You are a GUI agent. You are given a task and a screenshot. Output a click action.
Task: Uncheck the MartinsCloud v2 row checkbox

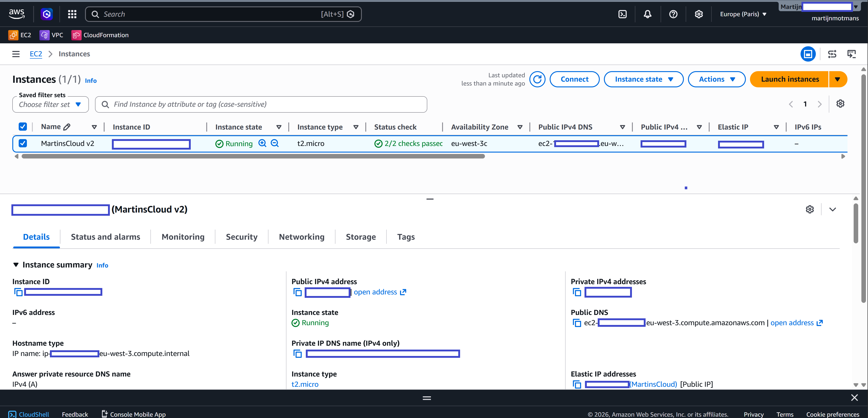coord(23,143)
